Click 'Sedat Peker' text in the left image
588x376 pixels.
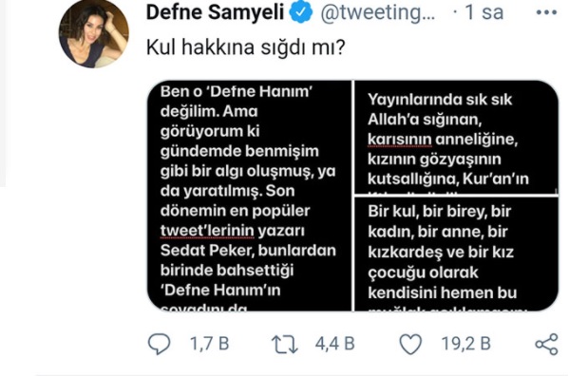coord(206,251)
